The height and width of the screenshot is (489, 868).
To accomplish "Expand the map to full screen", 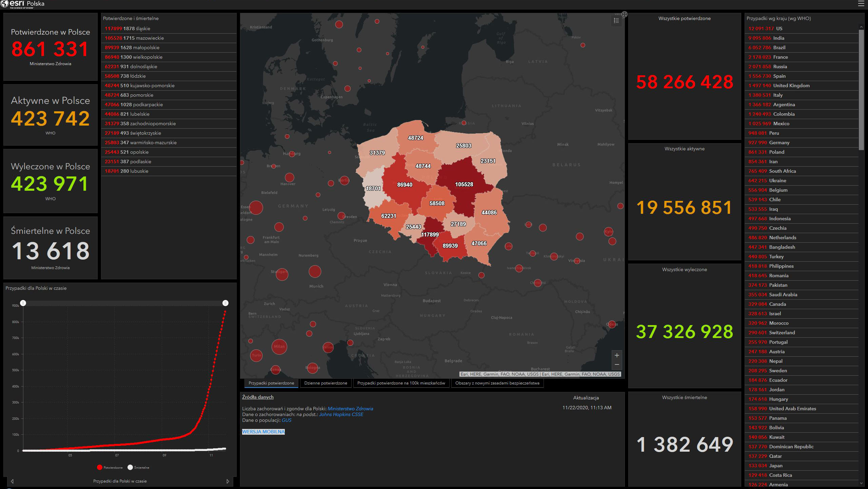I will click(x=625, y=14).
